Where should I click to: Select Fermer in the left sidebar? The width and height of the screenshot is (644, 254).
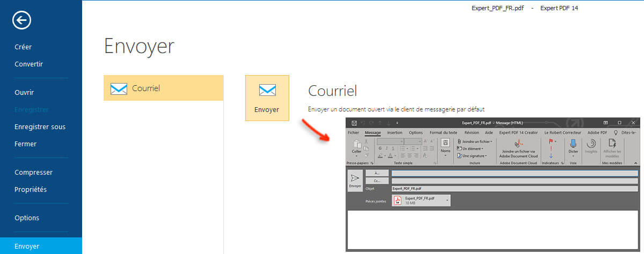coord(26,144)
